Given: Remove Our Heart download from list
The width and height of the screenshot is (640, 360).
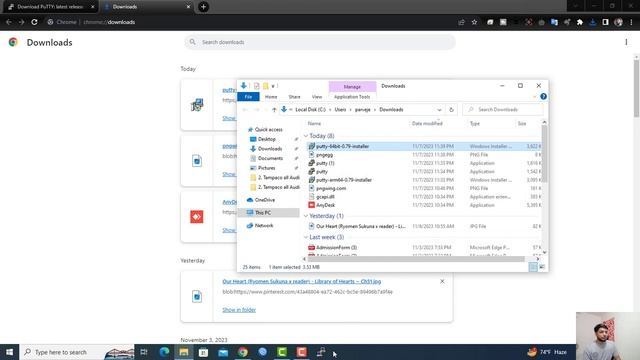Looking at the screenshot, I should (x=442, y=281).
